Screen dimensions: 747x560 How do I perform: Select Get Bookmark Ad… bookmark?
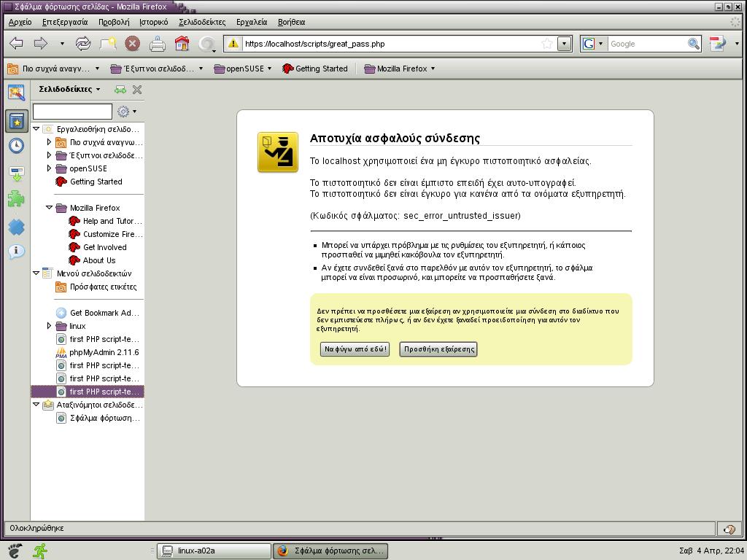(x=98, y=313)
